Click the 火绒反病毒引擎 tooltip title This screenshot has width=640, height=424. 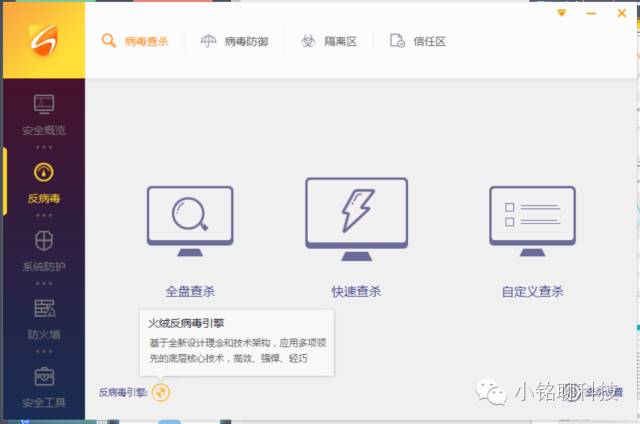(x=186, y=324)
